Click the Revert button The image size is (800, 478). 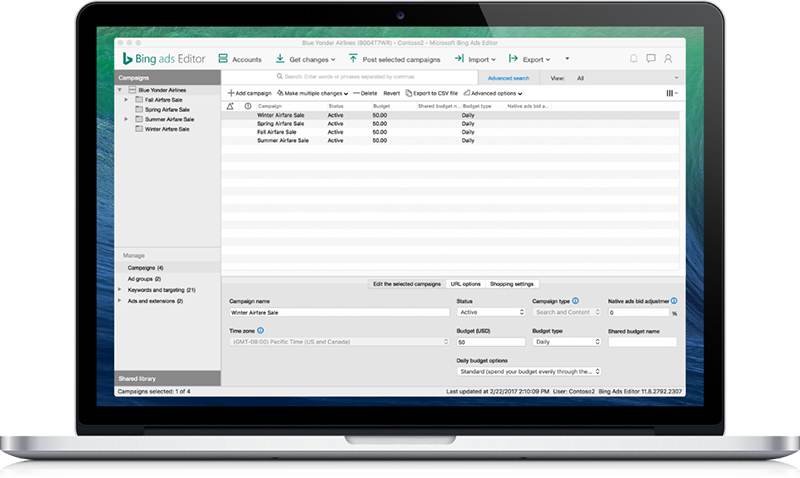(391, 93)
